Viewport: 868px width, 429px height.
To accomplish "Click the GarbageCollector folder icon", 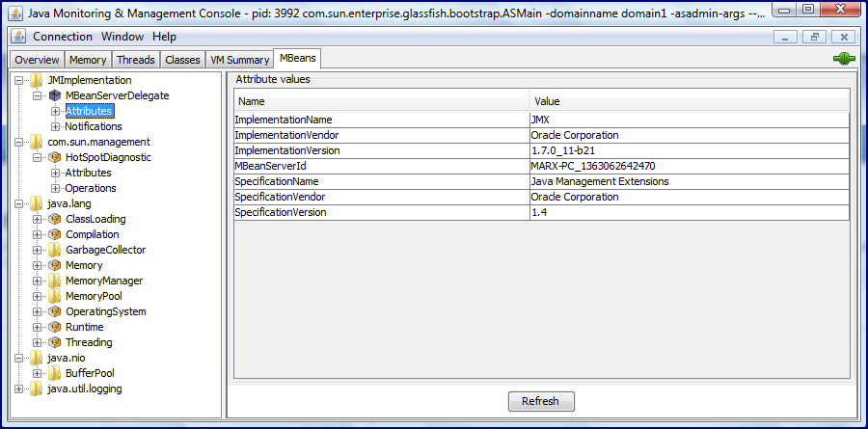I will 54,250.
